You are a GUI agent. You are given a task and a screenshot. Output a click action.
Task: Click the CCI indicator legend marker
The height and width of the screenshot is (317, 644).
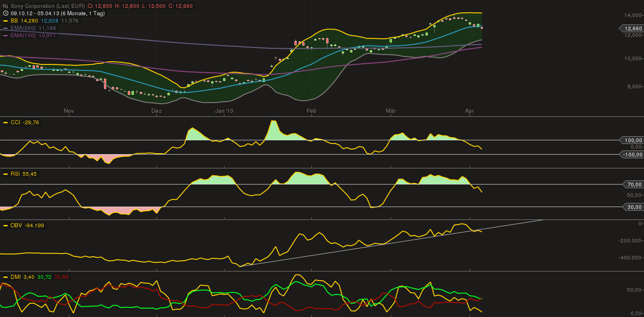click(x=6, y=122)
